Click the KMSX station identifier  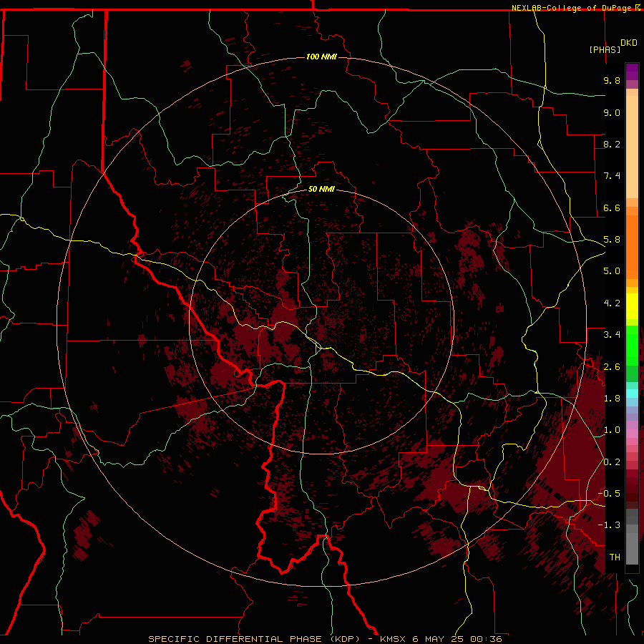pyautogui.click(x=394, y=639)
